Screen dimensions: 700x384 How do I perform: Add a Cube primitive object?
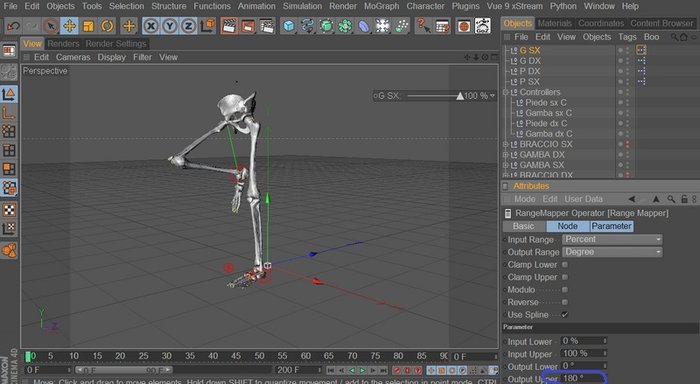coord(289,26)
